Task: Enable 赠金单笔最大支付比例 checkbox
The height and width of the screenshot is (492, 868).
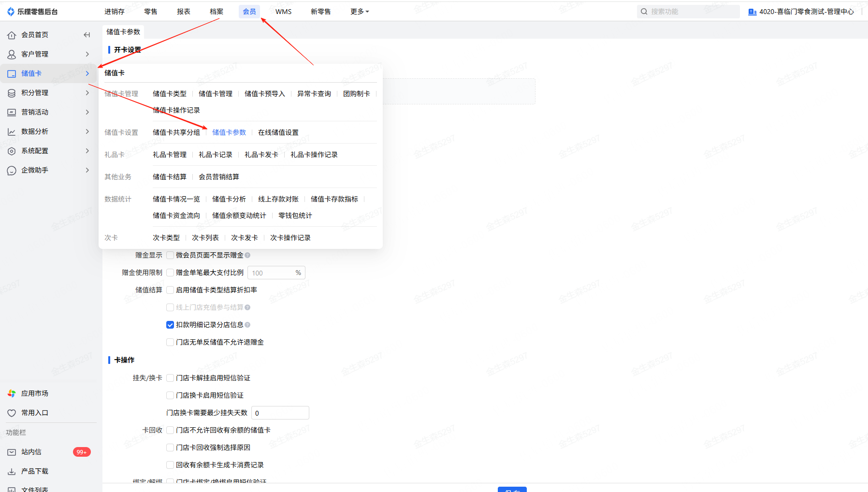Action: tap(170, 273)
